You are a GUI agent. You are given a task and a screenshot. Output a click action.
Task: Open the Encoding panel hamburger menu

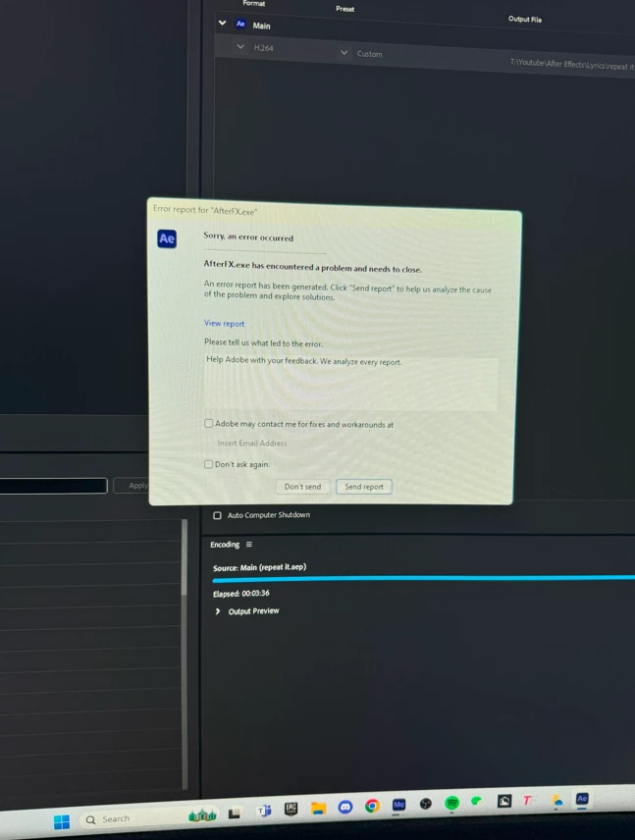pos(248,545)
